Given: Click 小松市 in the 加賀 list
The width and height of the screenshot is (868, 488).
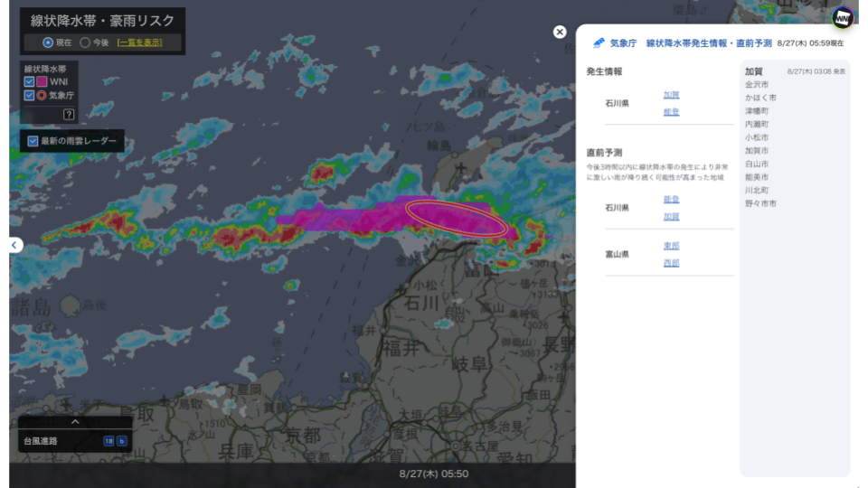Looking at the screenshot, I should point(756,137).
